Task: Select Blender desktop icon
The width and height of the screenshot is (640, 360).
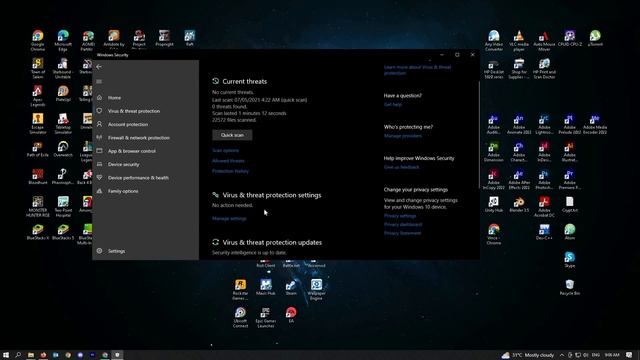Action: point(519,204)
